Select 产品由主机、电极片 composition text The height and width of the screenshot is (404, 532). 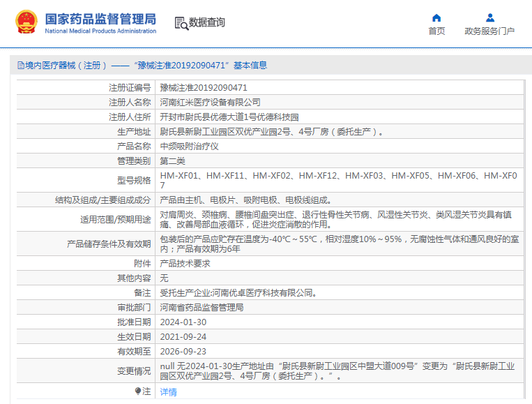[x=245, y=200]
